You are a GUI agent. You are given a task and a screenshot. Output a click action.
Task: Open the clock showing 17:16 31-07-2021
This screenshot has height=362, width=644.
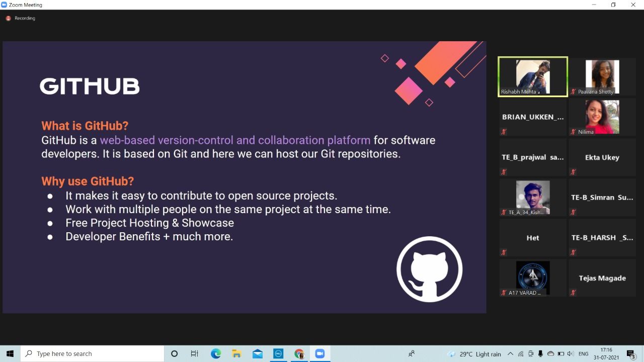click(x=607, y=353)
